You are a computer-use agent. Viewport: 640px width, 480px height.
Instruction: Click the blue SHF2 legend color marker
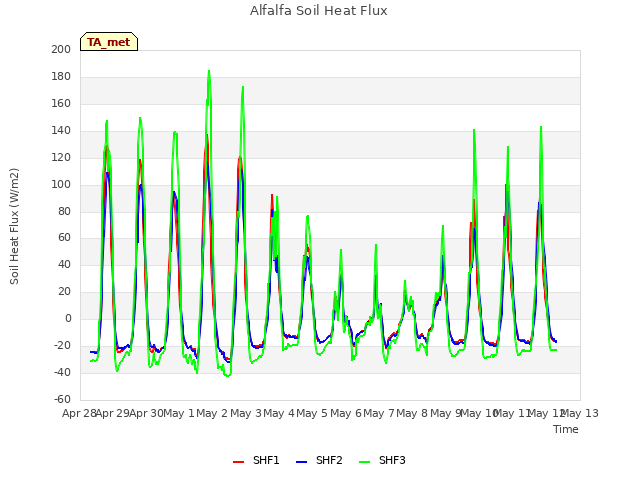pos(301,462)
